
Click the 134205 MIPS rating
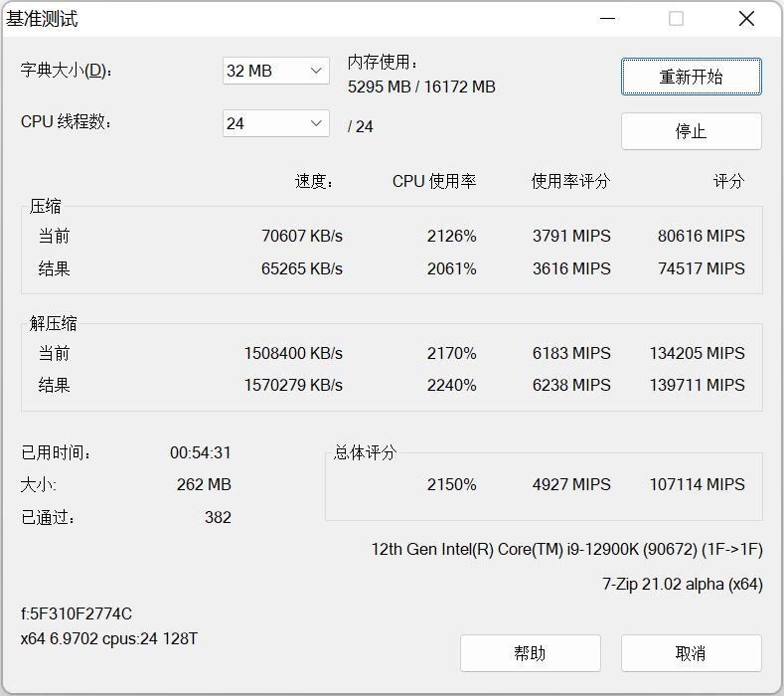(x=698, y=353)
